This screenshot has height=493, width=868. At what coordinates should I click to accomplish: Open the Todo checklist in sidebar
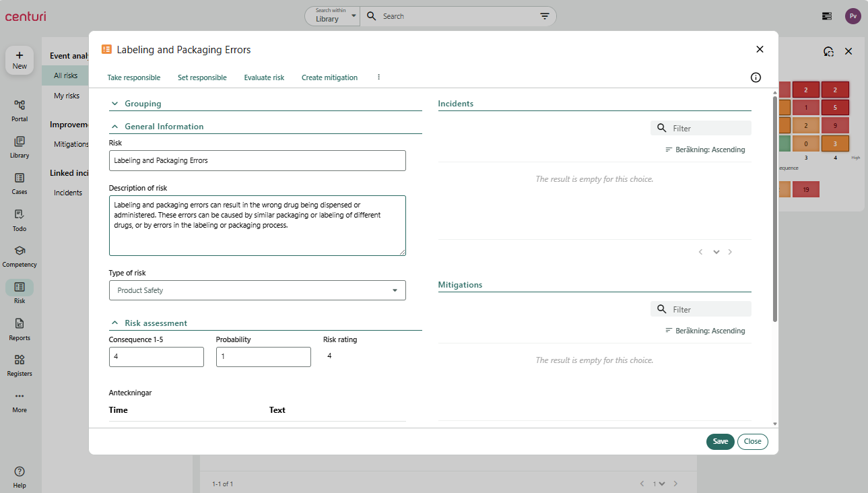pyautogui.click(x=20, y=220)
